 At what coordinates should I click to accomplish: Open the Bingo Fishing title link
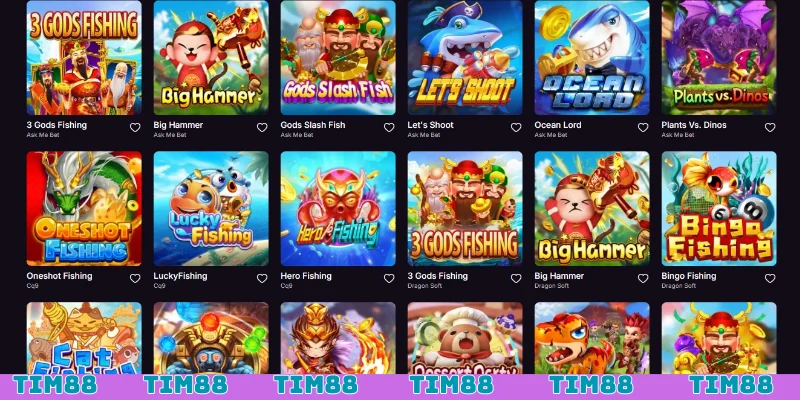click(689, 276)
